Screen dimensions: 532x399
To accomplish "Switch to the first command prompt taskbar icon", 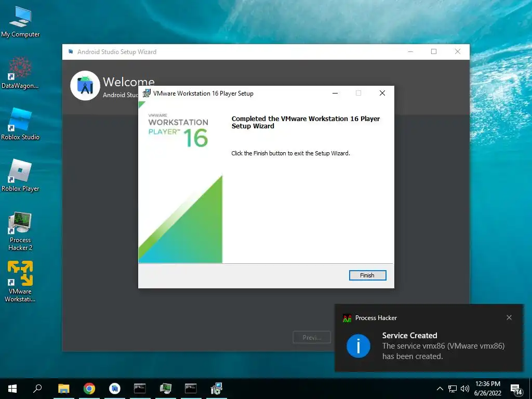I will pos(140,389).
